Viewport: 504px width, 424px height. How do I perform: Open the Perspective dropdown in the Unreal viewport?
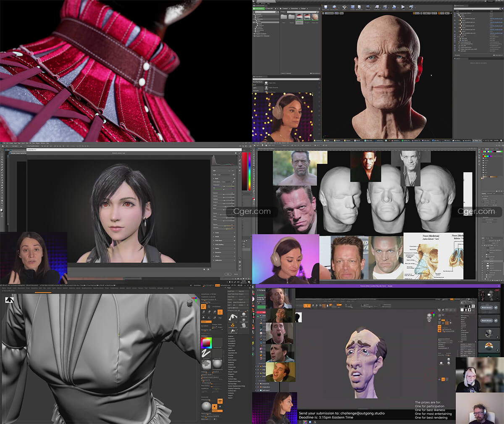coord(329,13)
